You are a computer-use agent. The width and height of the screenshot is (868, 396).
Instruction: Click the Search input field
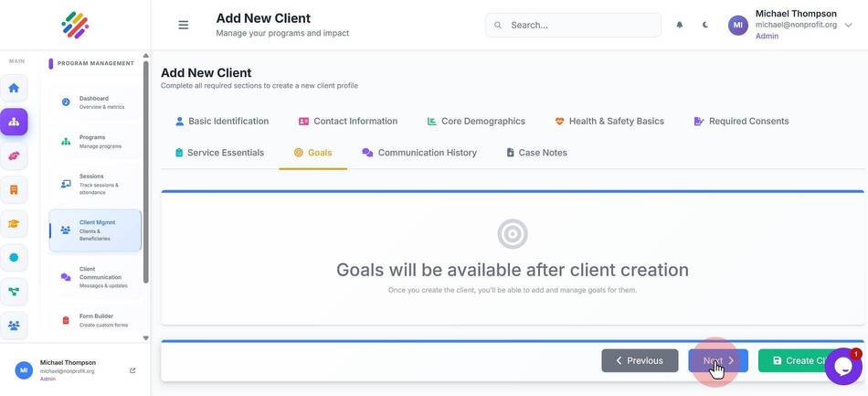pos(574,25)
